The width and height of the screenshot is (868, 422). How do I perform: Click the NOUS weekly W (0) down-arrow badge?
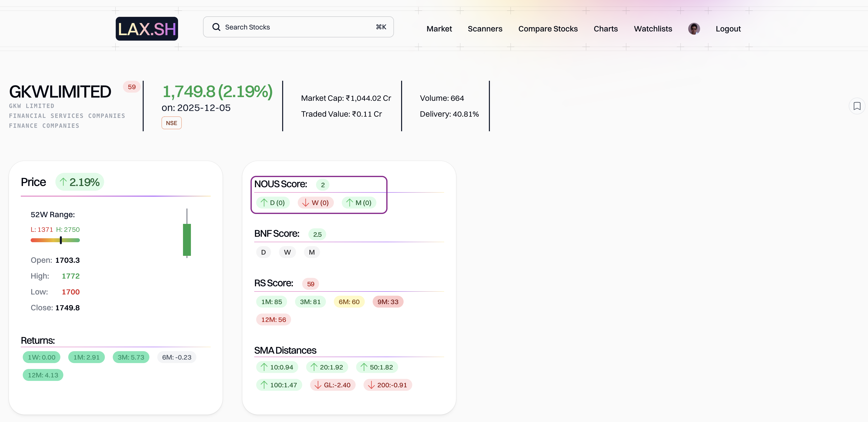pyautogui.click(x=315, y=203)
